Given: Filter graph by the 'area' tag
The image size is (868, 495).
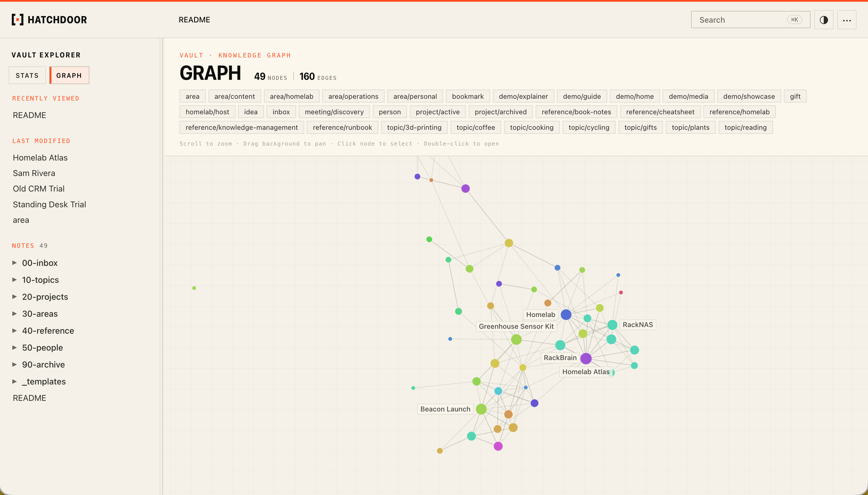Looking at the screenshot, I should (192, 96).
